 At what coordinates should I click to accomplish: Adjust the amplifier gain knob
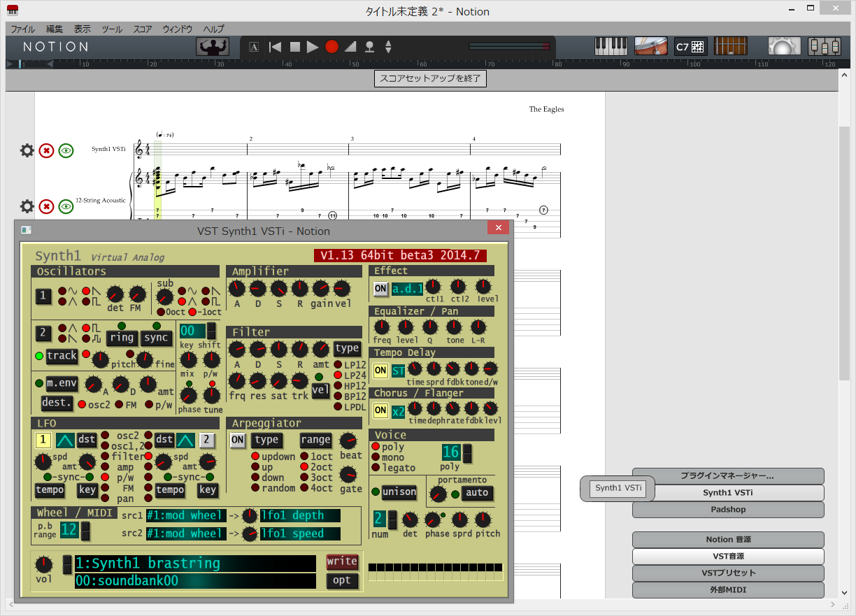(321, 287)
